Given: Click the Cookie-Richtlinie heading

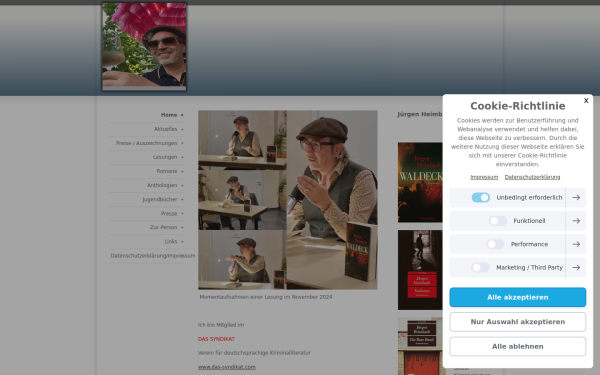Looking at the screenshot, I should pos(517,106).
